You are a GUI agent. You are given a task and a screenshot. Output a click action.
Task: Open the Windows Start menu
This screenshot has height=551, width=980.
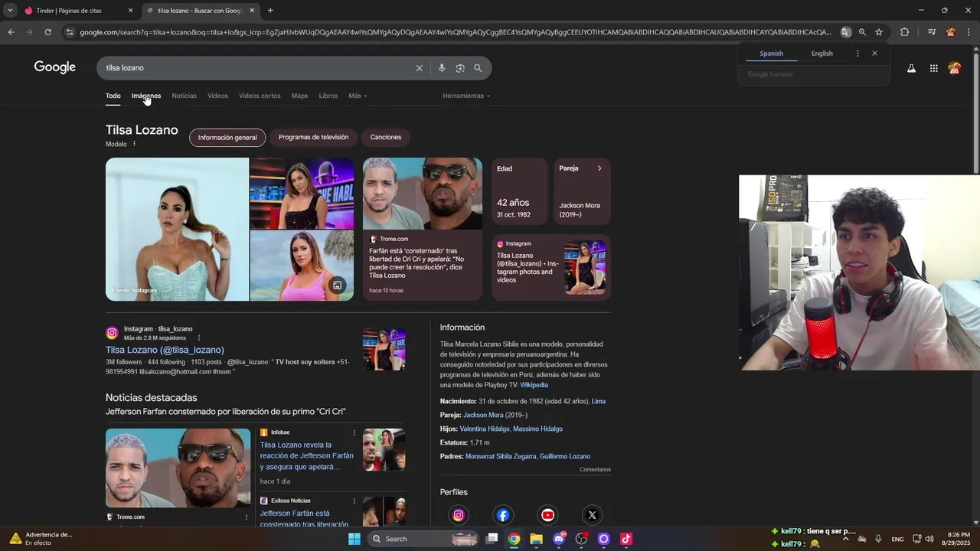(354, 539)
